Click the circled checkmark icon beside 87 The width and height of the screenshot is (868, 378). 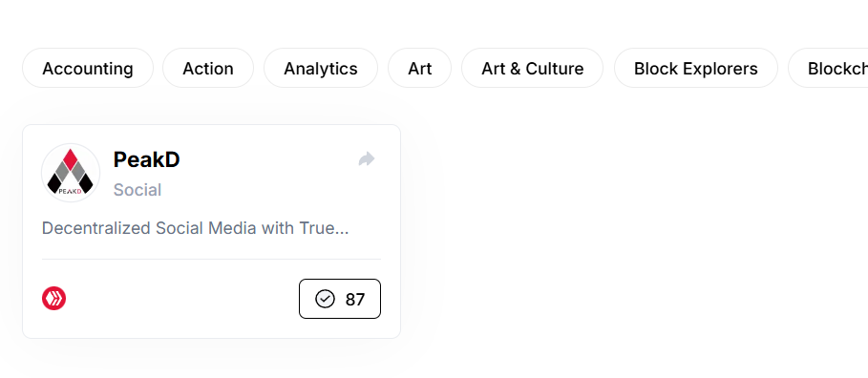pos(325,299)
